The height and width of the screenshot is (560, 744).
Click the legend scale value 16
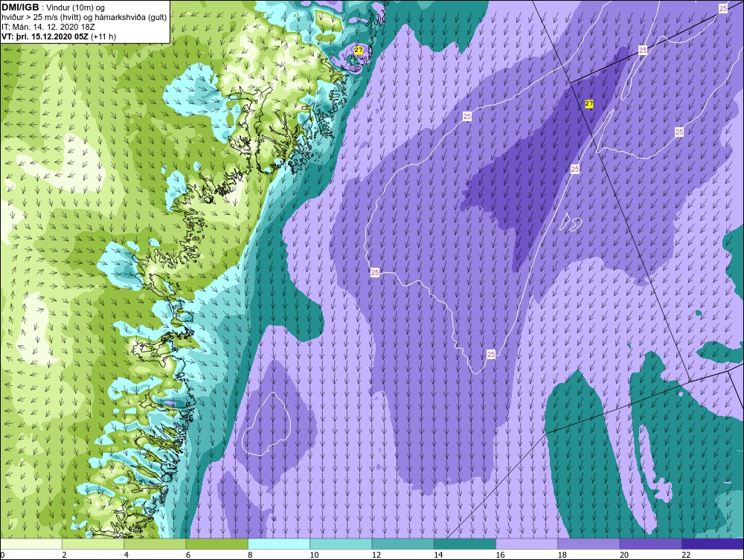[x=500, y=555]
